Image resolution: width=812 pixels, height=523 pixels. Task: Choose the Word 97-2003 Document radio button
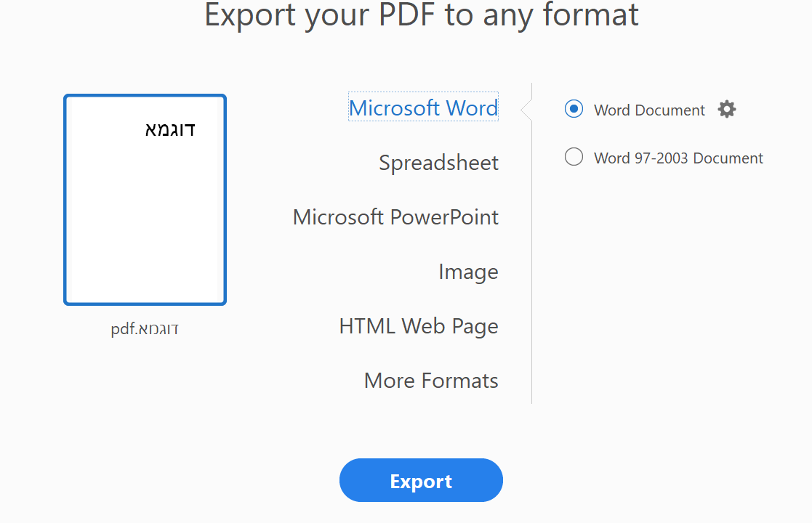(574, 157)
